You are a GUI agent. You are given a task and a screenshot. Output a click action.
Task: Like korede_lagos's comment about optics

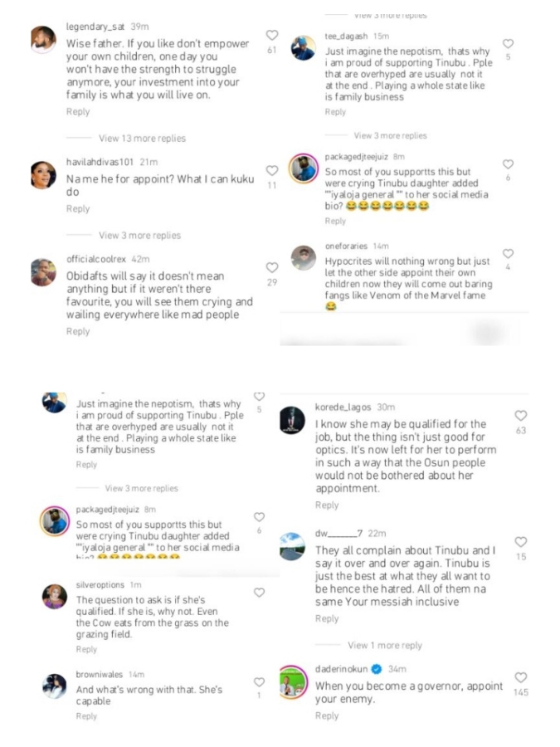pos(520,415)
